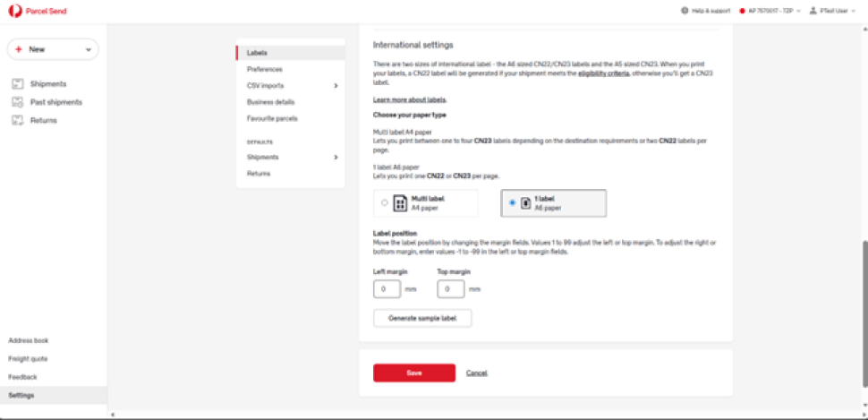Go to Settings in the sidebar
This screenshot has width=868, height=420.
click(54, 395)
